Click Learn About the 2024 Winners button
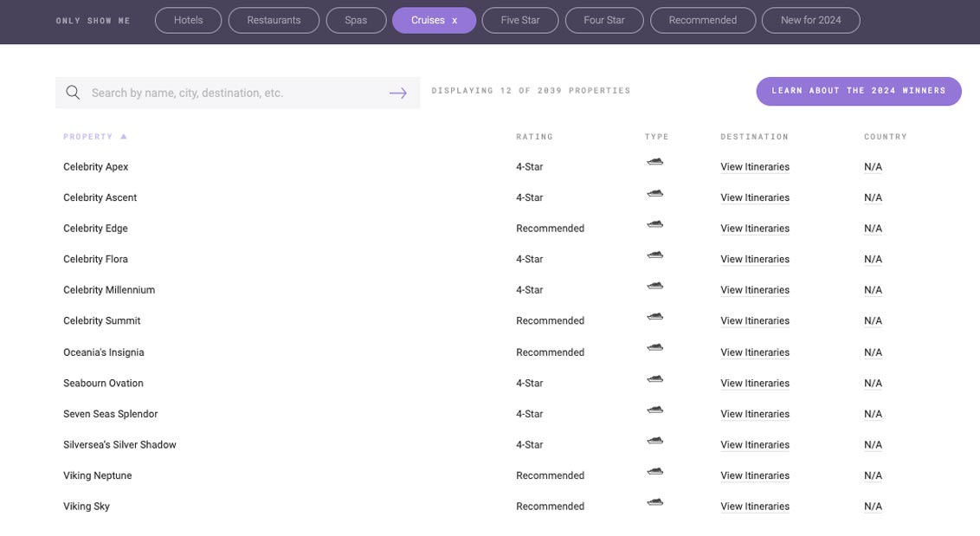Viewport: 980px width, 536px height. pos(858,91)
